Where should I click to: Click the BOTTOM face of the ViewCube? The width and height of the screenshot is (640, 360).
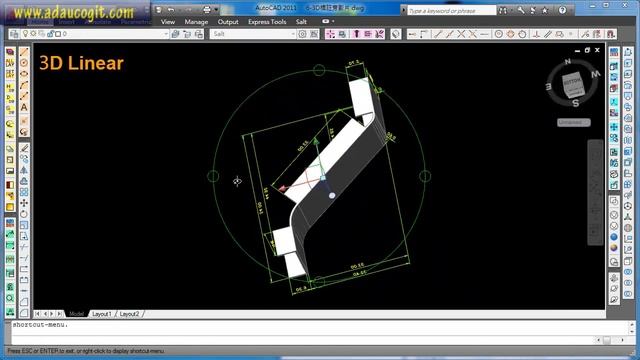572,82
